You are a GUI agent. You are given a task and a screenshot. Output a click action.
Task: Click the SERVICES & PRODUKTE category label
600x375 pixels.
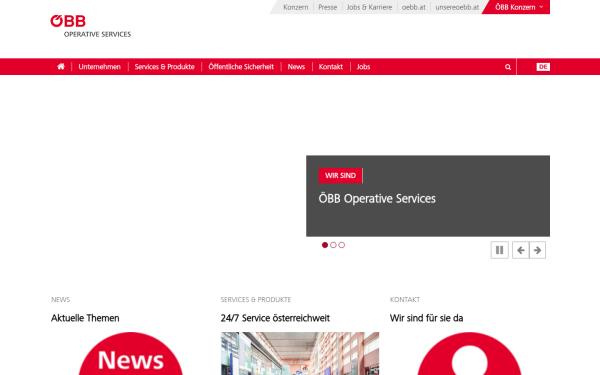(256, 300)
